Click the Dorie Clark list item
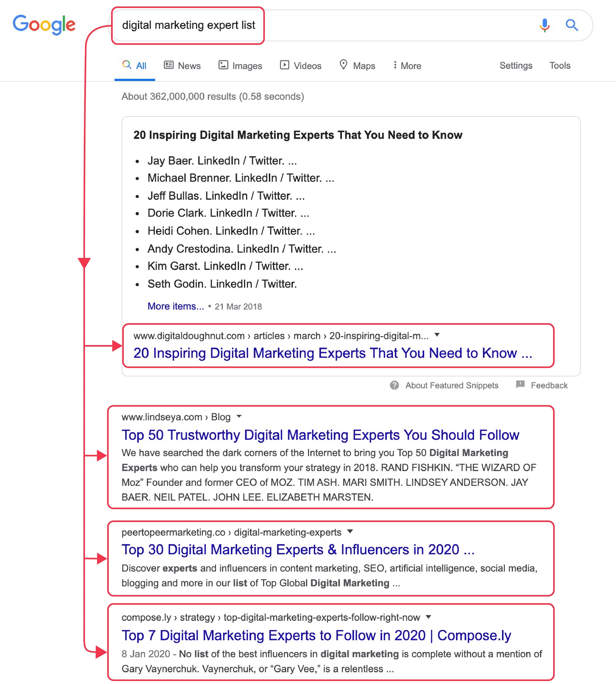The image size is (616, 684). tap(229, 213)
